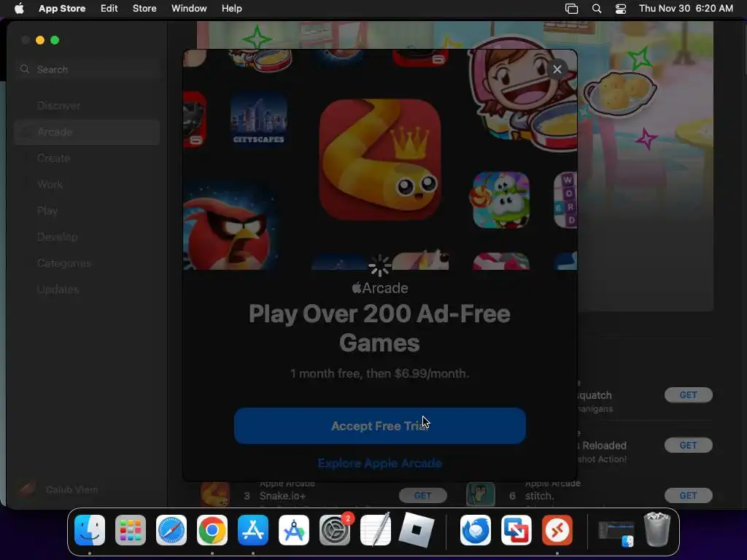Open Spotlight search in menu bar
747x560 pixels.
(x=597, y=9)
